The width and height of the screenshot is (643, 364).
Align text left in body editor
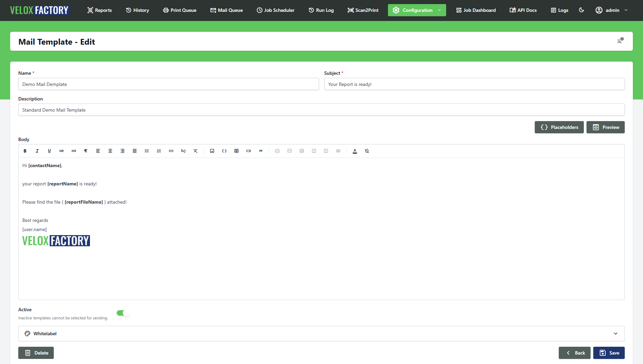pyautogui.click(x=98, y=151)
